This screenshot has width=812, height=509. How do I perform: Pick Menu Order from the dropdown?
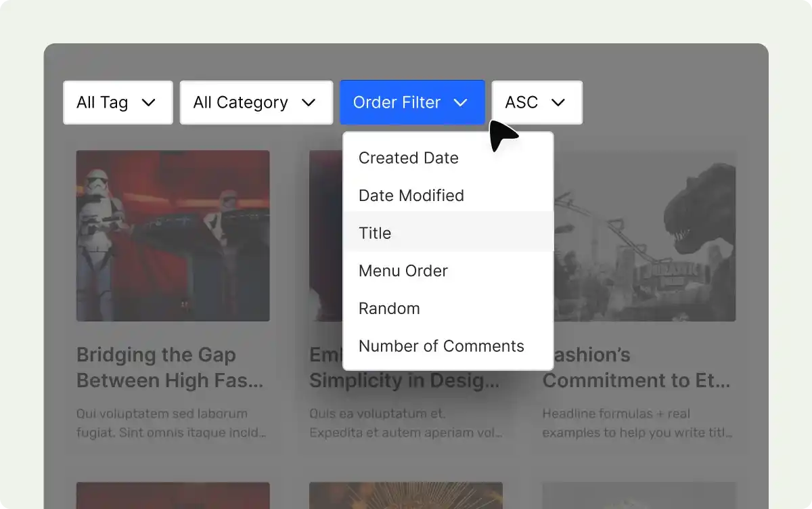coord(403,271)
